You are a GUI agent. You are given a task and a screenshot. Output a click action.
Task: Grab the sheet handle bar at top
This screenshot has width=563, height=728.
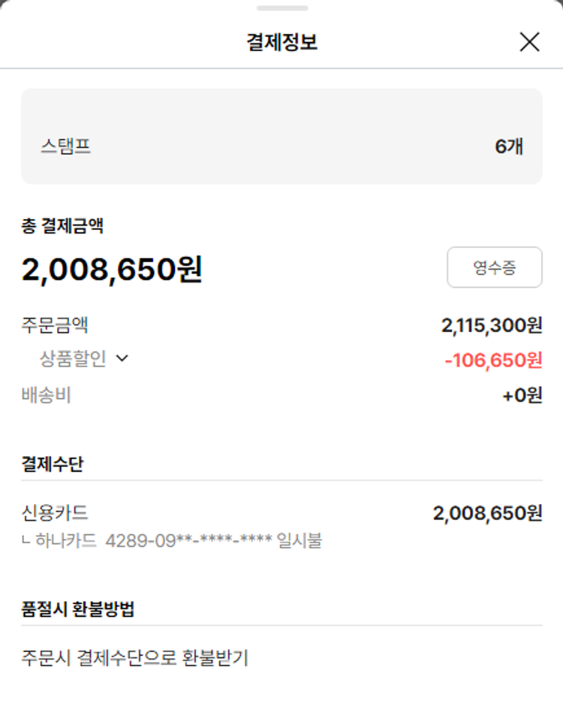[281, 8]
